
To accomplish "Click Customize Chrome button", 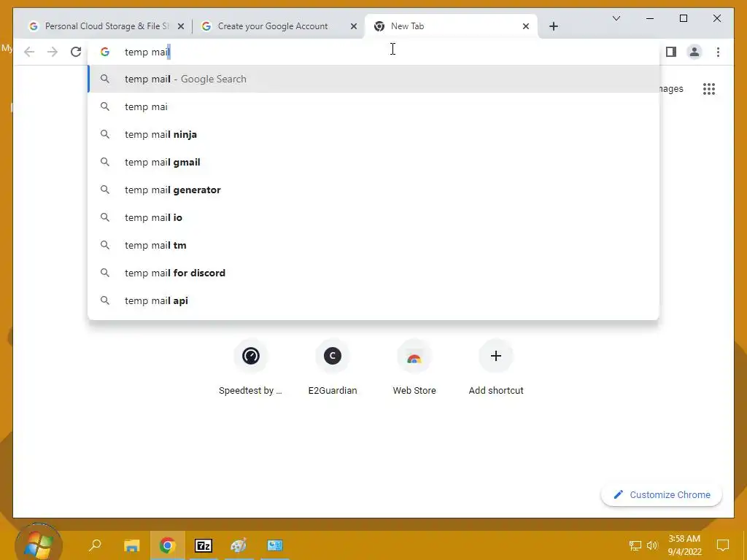I will 662,495.
